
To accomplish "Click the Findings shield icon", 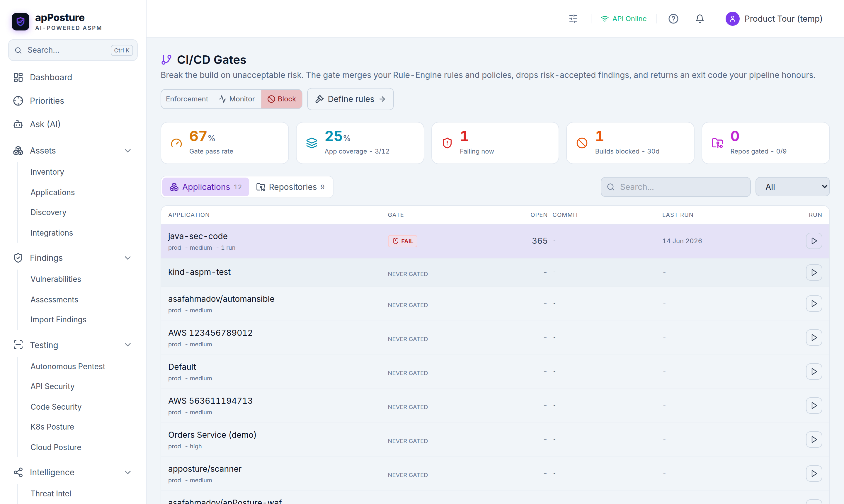I will pos(18,258).
